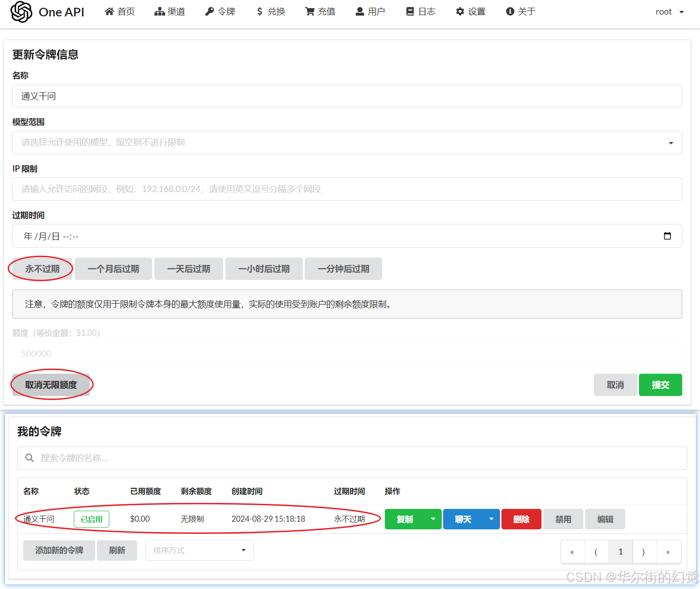Submit the form with 提交
This screenshot has width=700, height=589.
(660, 385)
